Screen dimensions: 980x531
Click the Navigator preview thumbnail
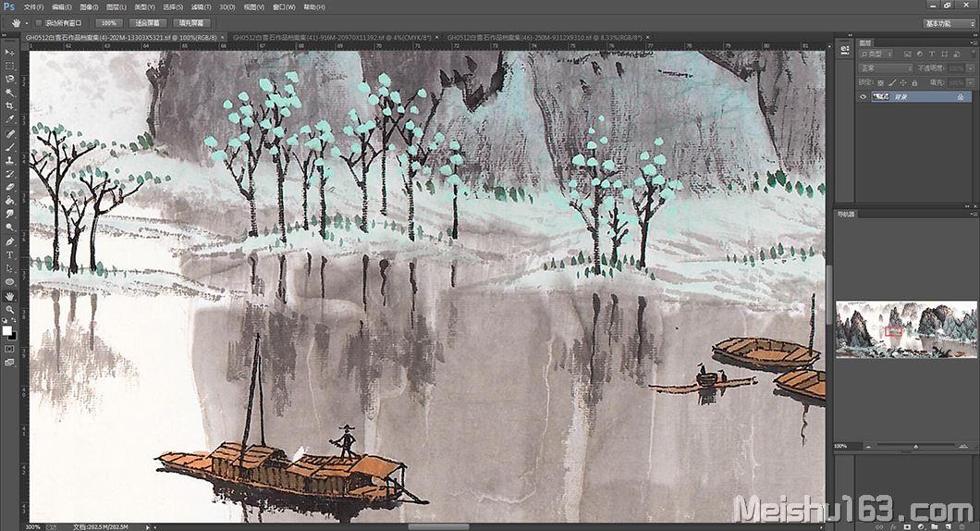click(x=906, y=329)
